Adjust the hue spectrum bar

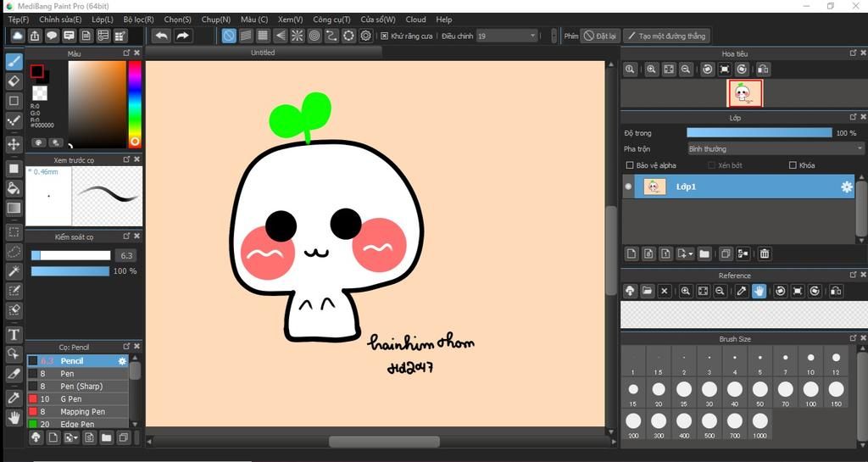pyautogui.click(x=135, y=104)
